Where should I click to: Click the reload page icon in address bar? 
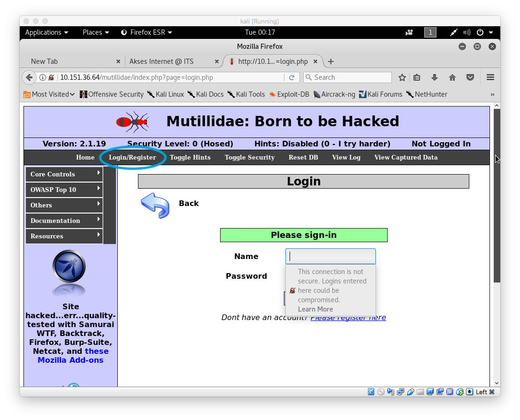coord(291,77)
